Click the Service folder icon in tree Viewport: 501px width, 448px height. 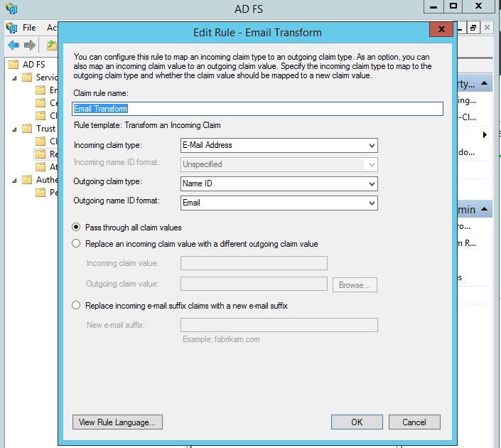pyautogui.click(x=28, y=78)
